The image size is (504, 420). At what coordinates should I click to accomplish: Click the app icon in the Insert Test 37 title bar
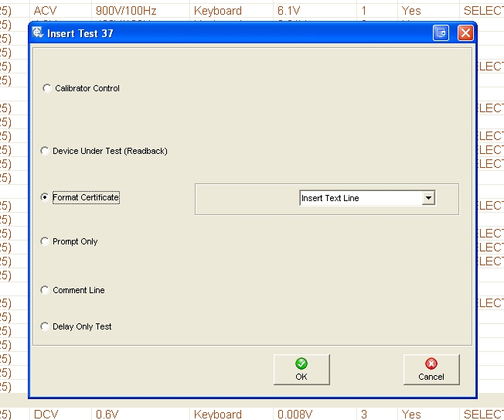click(x=38, y=33)
